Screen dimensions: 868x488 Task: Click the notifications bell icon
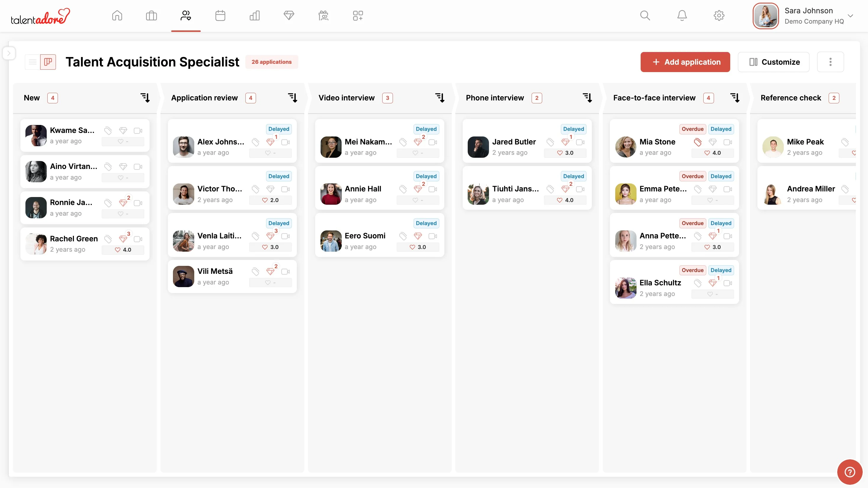coord(682,15)
